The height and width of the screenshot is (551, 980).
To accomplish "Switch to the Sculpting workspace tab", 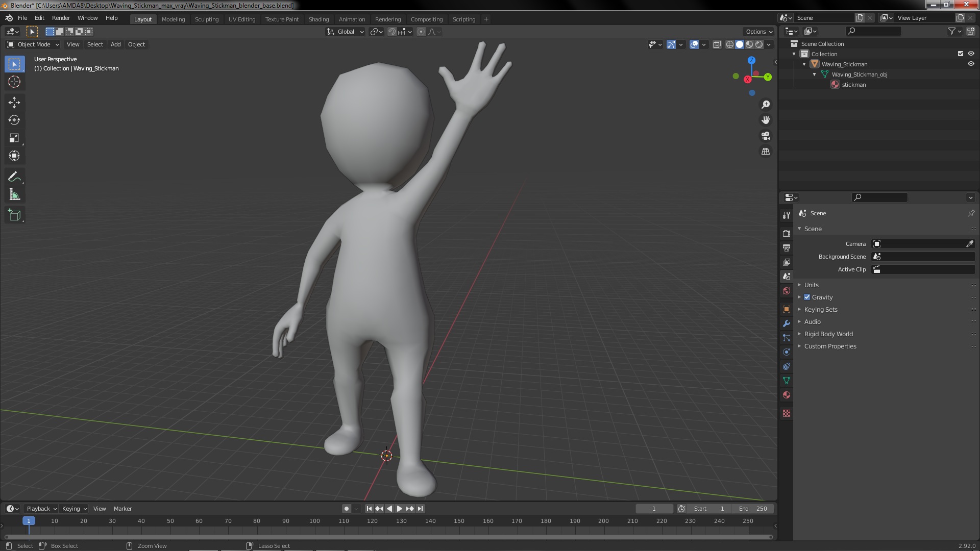I will coord(207,19).
